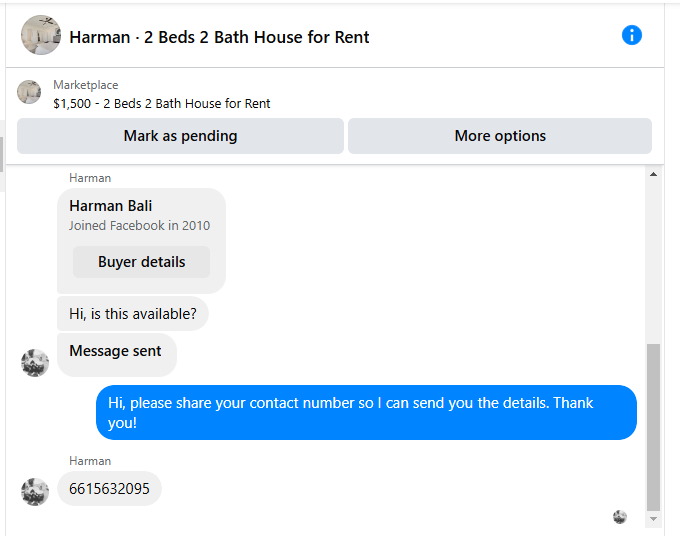Click the scrollbar up arrow
Viewport: 680px width, 536px height.
pyautogui.click(x=653, y=174)
